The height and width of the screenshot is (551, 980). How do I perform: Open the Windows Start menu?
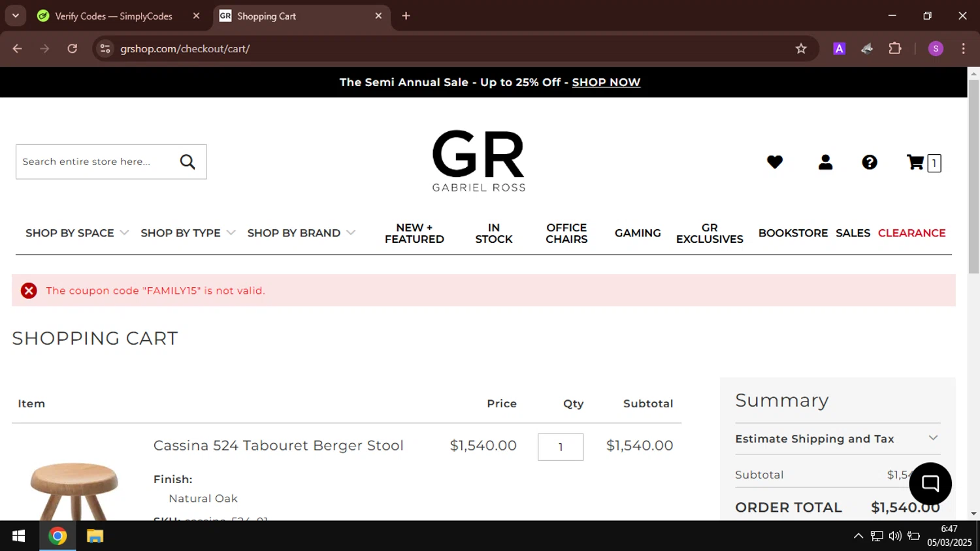click(18, 536)
